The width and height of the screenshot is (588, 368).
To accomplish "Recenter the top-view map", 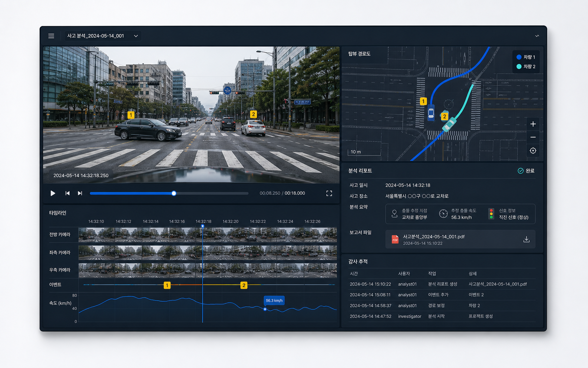I will (533, 151).
